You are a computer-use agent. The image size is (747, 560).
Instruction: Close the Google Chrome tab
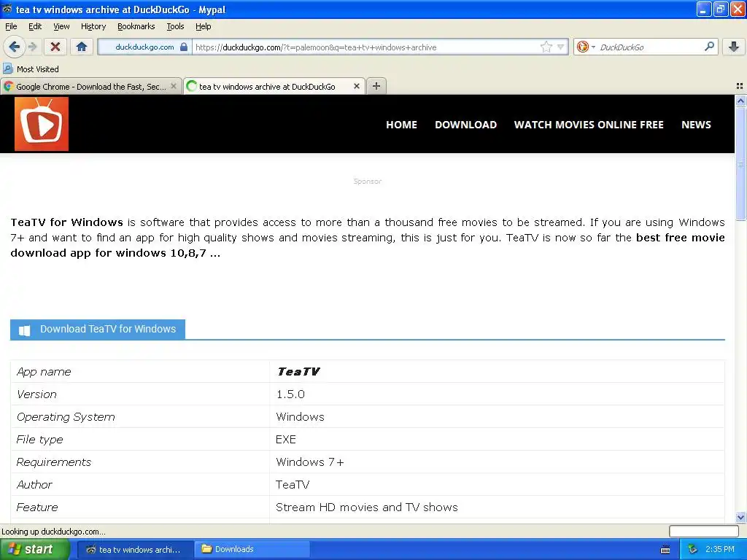click(174, 86)
